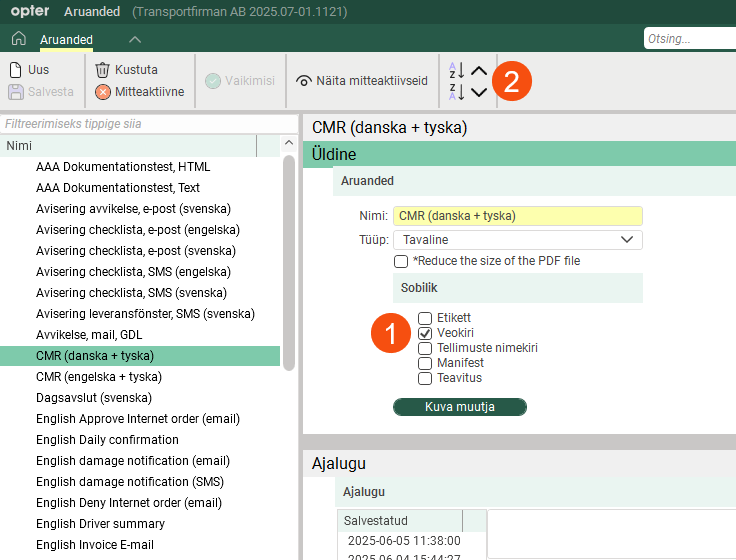Open the Tüüp dropdown showing Tavaline
The image size is (736, 560).
point(517,240)
